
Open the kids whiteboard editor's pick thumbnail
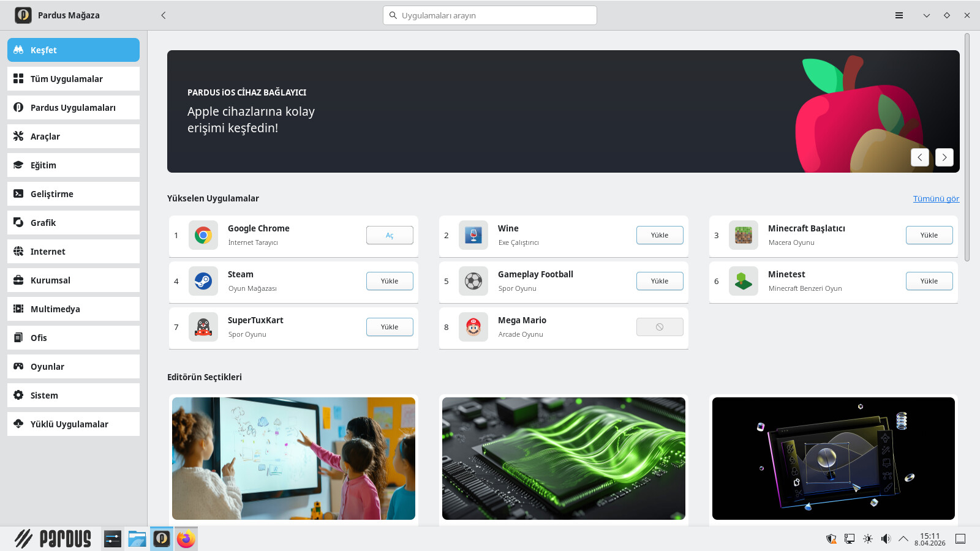293,459
